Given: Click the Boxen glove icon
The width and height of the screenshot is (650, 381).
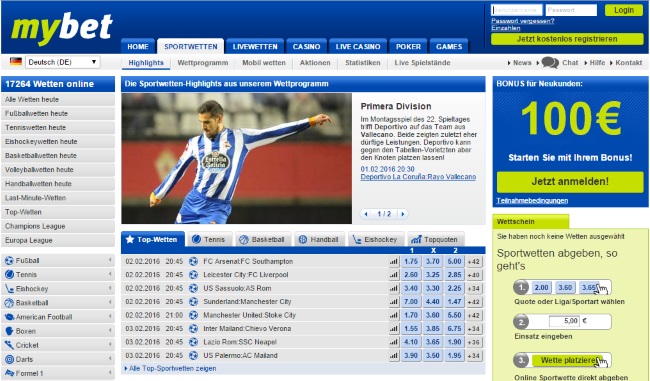Looking at the screenshot, I should (x=9, y=331).
